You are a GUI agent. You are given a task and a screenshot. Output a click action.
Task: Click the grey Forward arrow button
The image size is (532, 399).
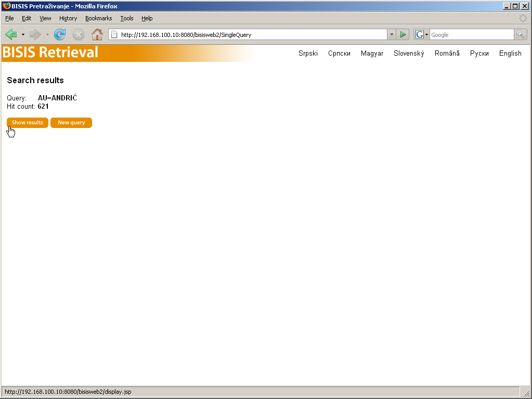(35, 34)
